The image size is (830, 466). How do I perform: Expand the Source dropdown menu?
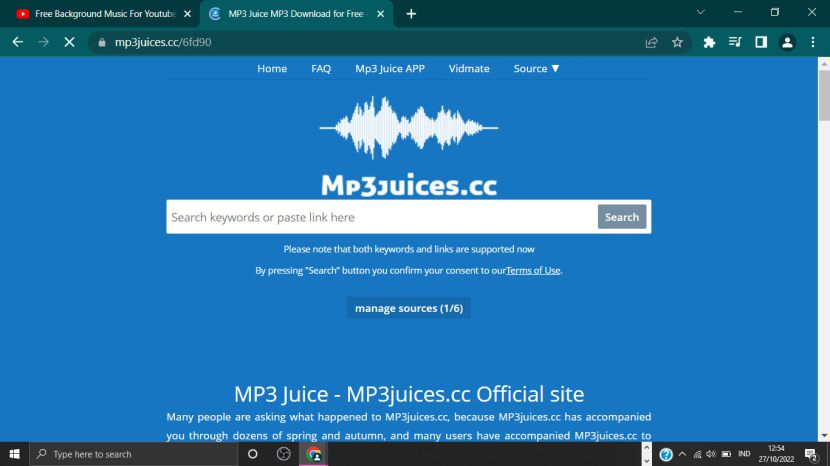click(x=536, y=68)
